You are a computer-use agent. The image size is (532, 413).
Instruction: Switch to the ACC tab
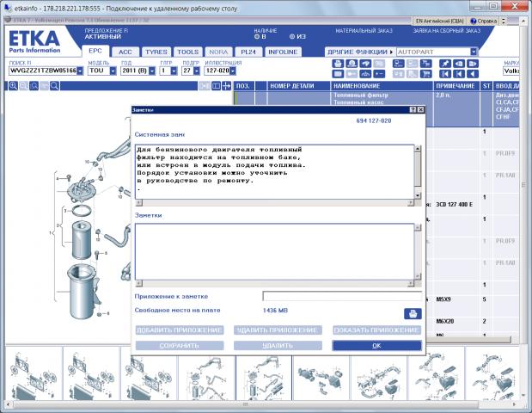[x=125, y=52]
